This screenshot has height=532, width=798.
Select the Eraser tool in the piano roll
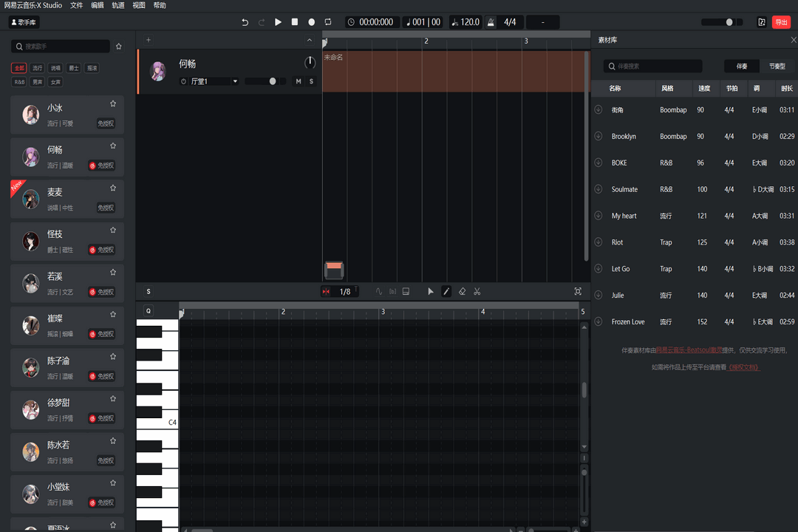[462, 291]
